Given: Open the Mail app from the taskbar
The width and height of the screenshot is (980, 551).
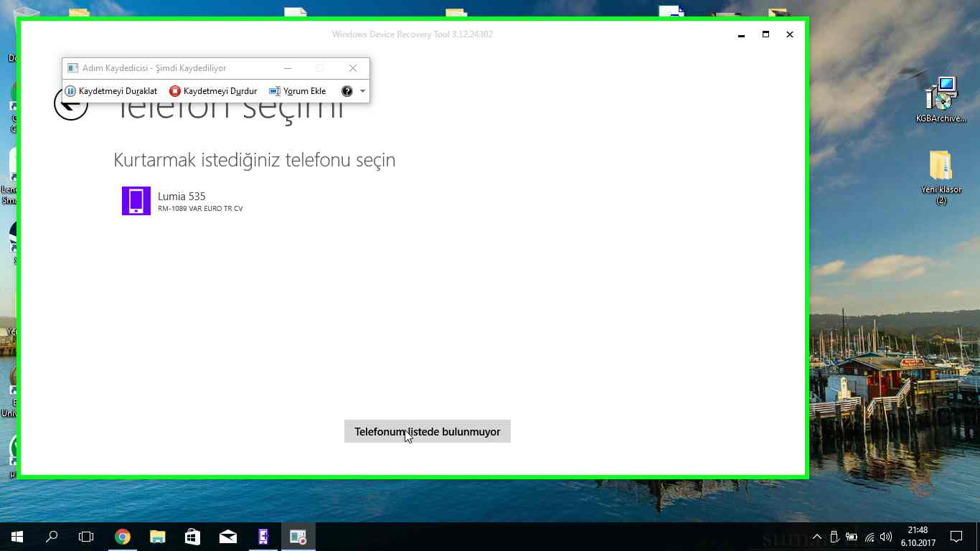Looking at the screenshot, I should point(228,537).
